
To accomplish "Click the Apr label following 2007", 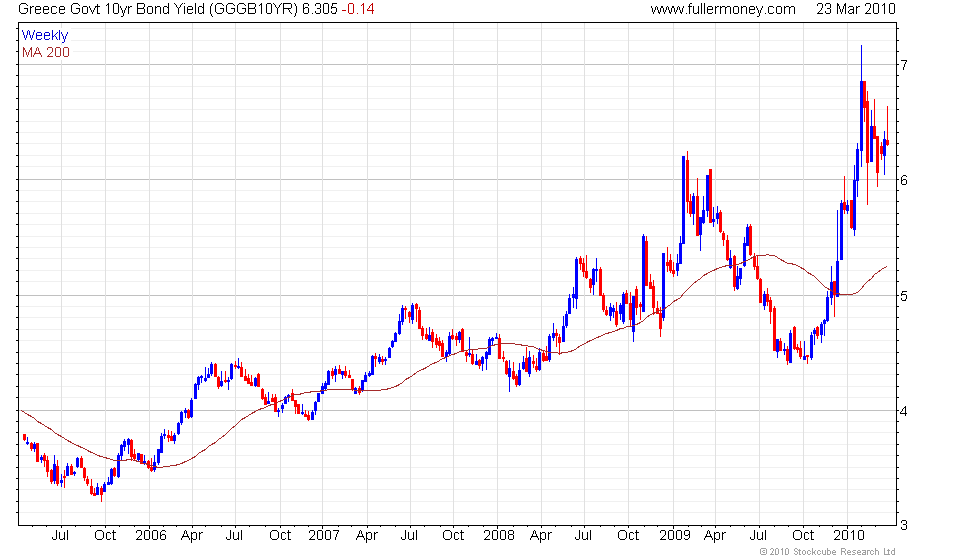I will tap(366, 536).
